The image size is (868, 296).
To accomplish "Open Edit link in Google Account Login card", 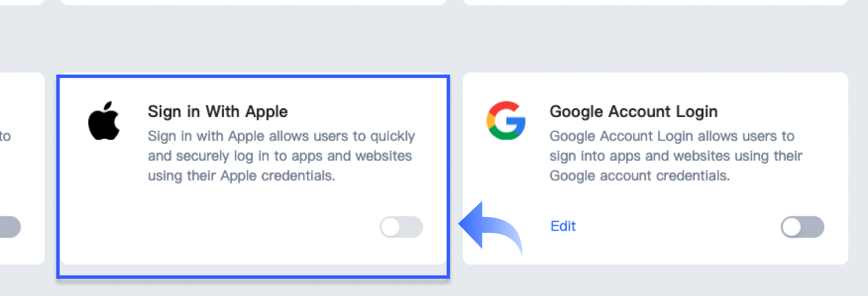I will point(563,226).
